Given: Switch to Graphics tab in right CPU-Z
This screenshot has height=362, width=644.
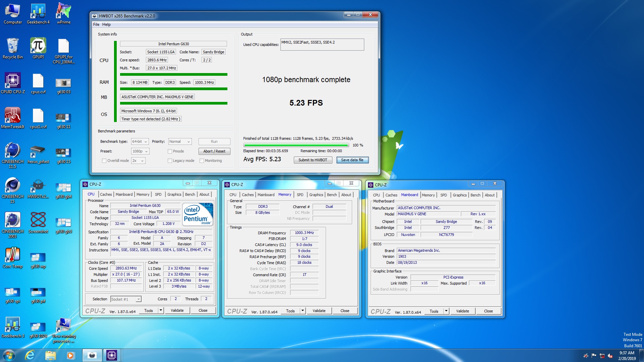Looking at the screenshot, I should click(x=460, y=195).
